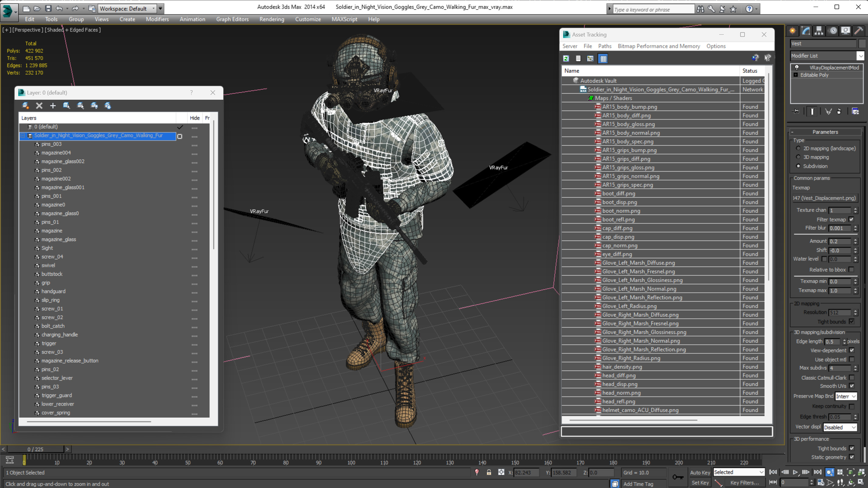Image resolution: width=868 pixels, height=488 pixels.
Task: Select the 3D mapping radio button
Action: [x=798, y=157]
